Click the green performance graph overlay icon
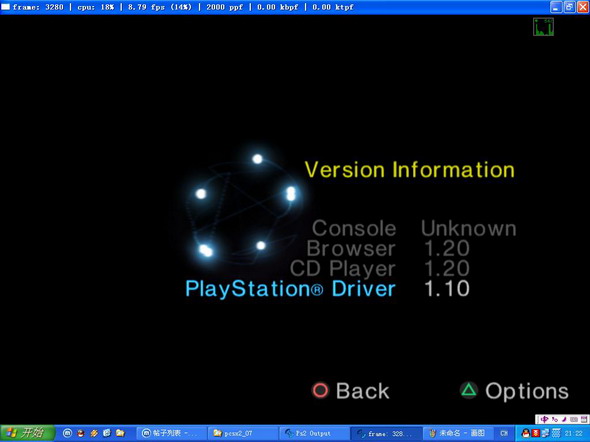The image size is (590, 442). 543,27
